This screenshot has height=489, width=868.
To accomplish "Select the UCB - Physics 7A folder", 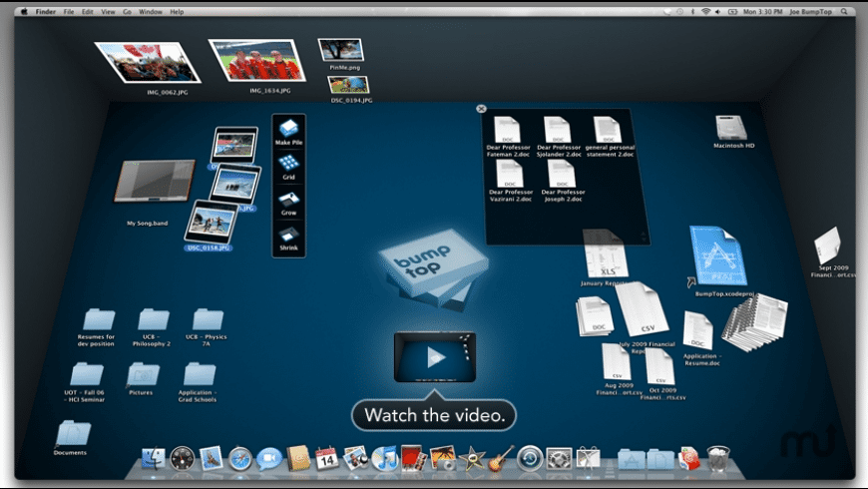I will point(208,319).
